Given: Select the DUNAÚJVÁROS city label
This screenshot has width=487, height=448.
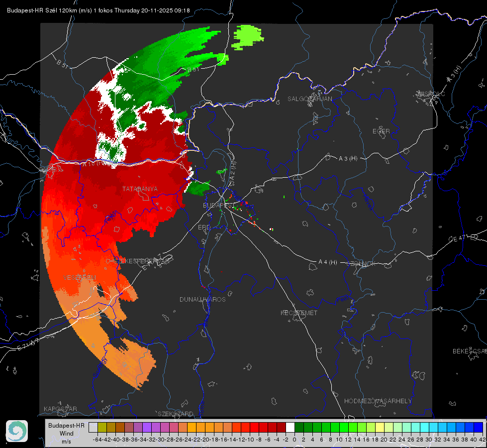Looking at the screenshot, I should click(x=202, y=299).
